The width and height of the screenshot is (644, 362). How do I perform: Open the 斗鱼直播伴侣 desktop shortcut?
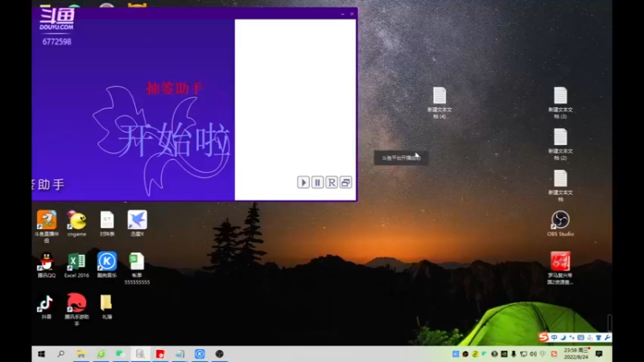tap(47, 226)
